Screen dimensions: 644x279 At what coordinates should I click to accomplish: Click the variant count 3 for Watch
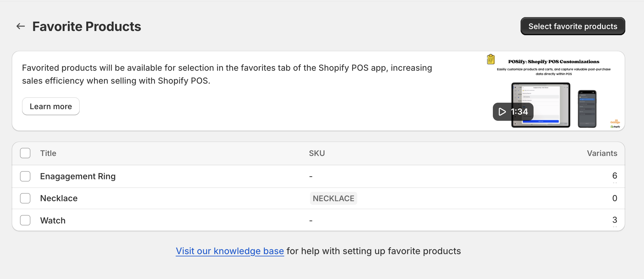click(x=615, y=220)
